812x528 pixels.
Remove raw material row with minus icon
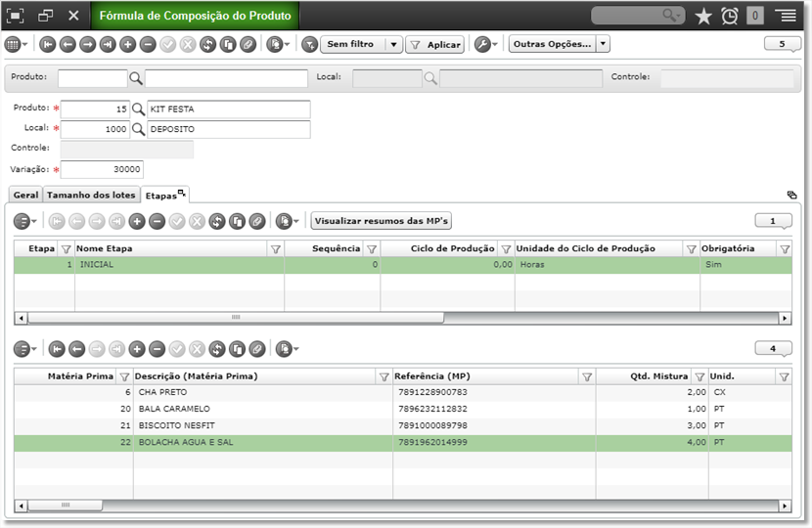coord(157,349)
